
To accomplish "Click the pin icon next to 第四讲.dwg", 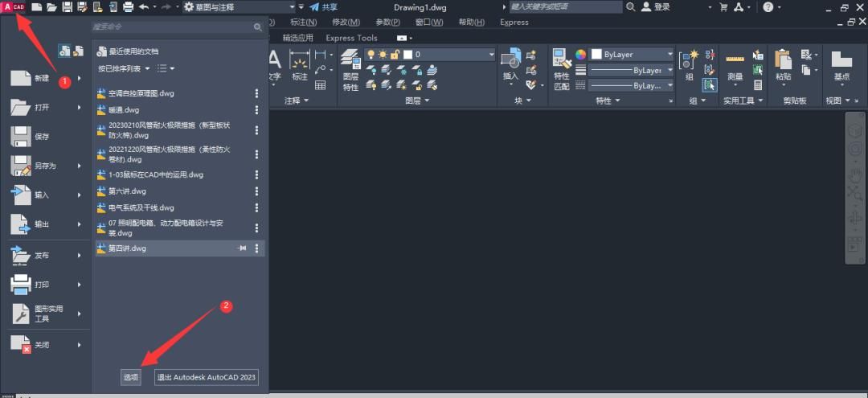I will (241, 248).
